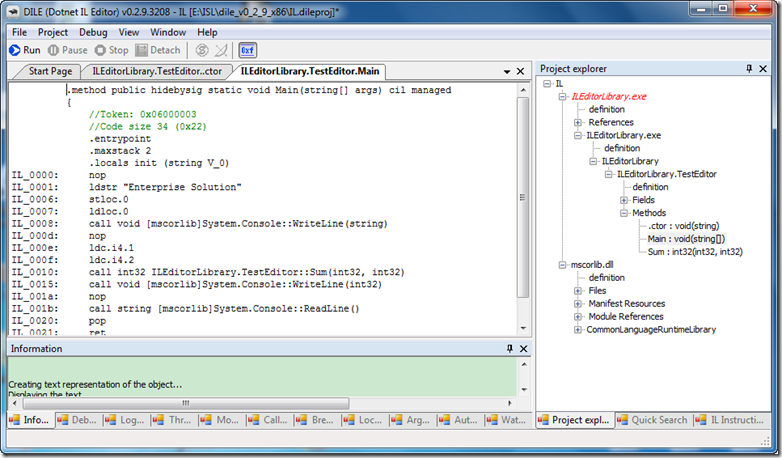This screenshot has height=458, width=782.
Task: Toggle the 0xf hexadecimal display button
Action: (x=247, y=50)
